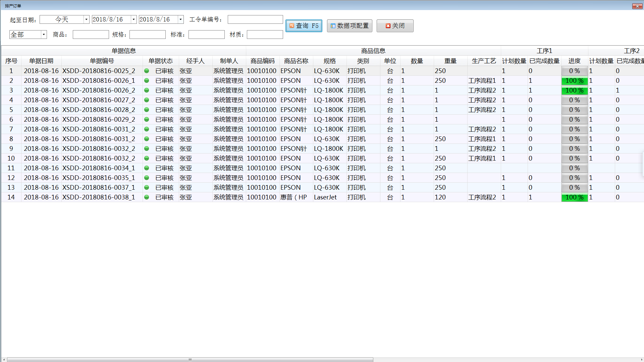Click the 商品 filter text box
The image size is (644, 362).
(91, 35)
